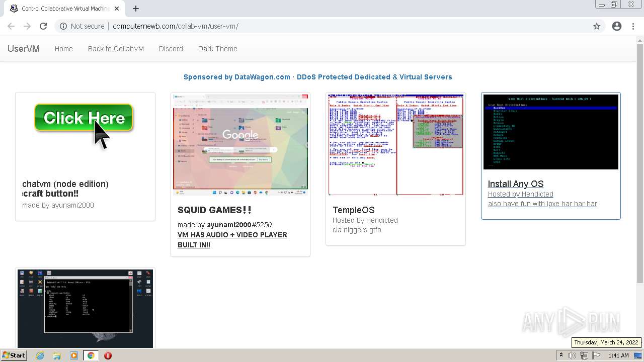Open a new tab with the plus button
This screenshot has height=362, width=644.
point(136,9)
